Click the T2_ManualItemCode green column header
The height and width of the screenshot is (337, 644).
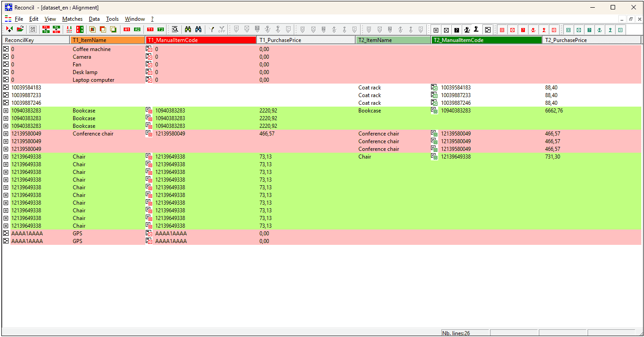(486, 40)
